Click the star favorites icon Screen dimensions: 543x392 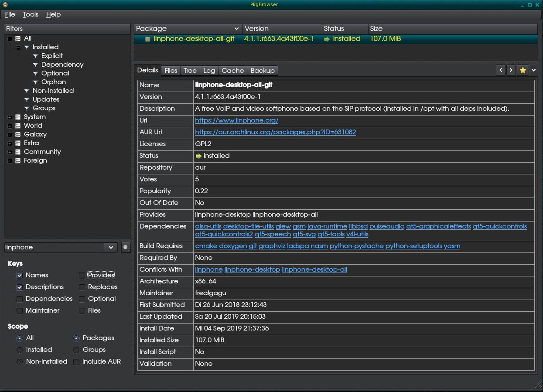pos(523,70)
